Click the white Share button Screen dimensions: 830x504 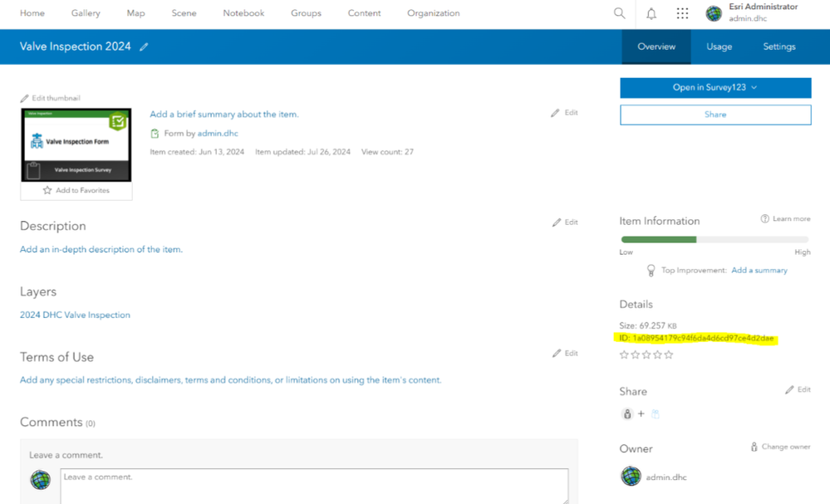[715, 115]
